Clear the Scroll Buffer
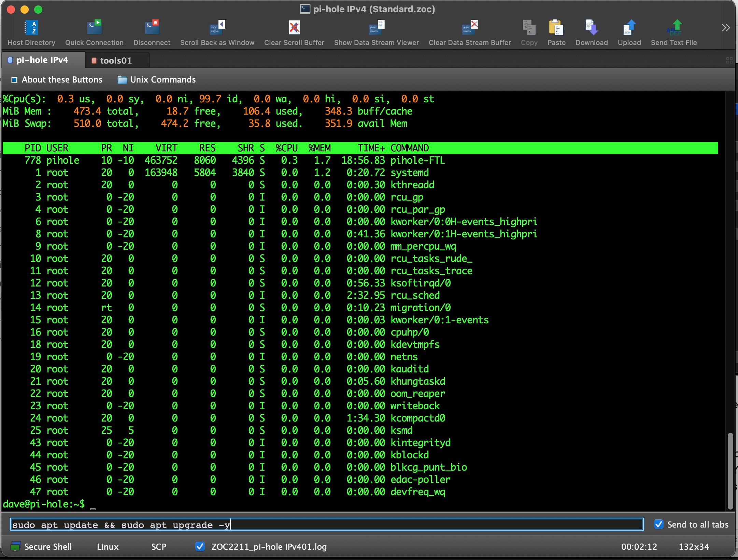The image size is (738, 560). click(294, 31)
